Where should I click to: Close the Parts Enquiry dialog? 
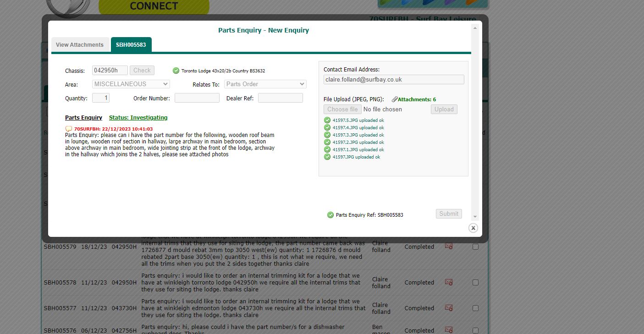click(x=473, y=228)
